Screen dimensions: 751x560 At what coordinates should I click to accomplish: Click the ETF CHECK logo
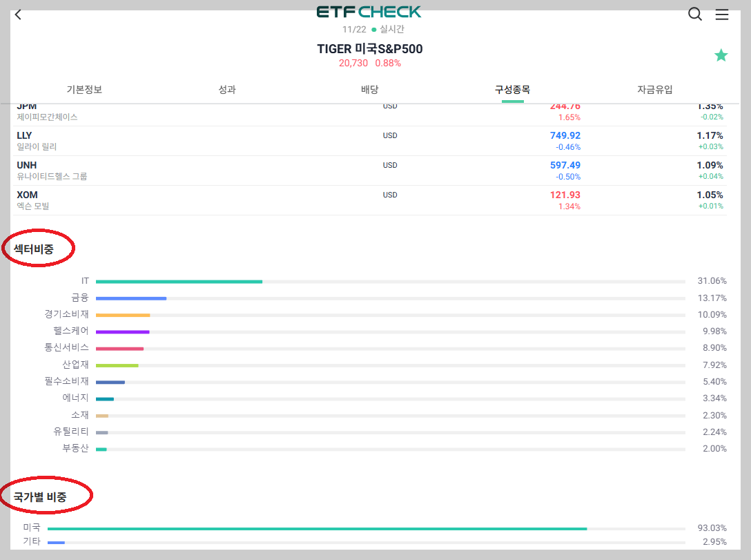click(x=369, y=12)
